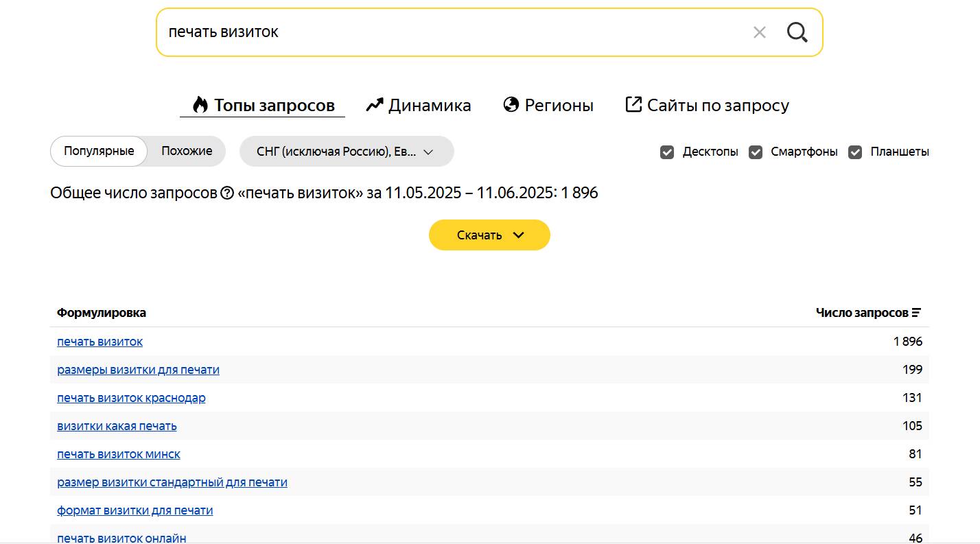Screen dimensions: 980x544
Task: Click the question mark help icon
Action: point(227,193)
